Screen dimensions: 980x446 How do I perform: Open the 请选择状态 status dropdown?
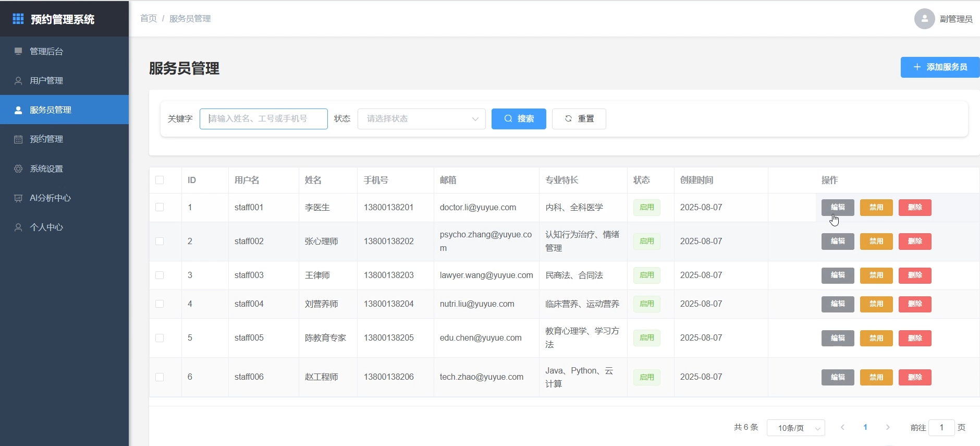(421, 118)
